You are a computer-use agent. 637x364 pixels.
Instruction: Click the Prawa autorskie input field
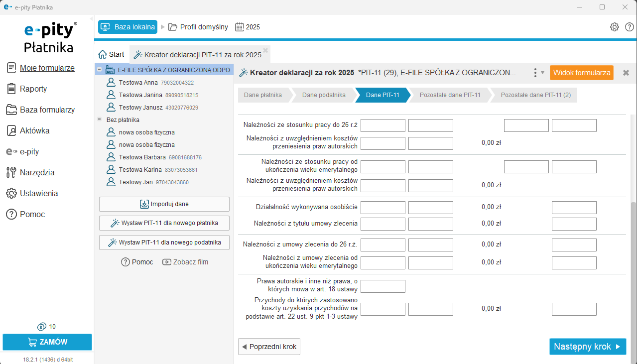pyautogui.click(x=382, y=286)
